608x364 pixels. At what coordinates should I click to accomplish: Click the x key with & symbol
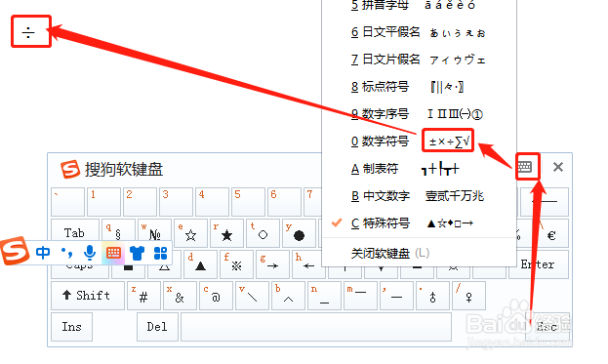point(180,296)
